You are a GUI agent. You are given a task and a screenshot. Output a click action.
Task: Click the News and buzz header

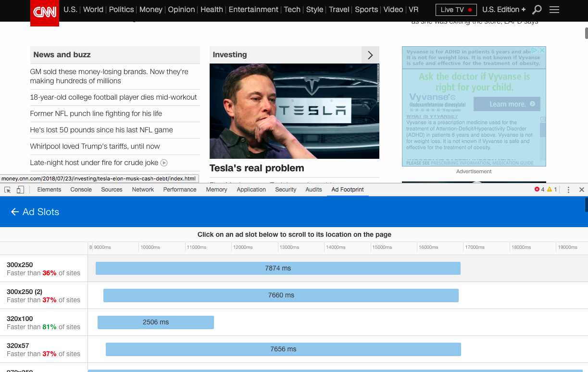coord(62,55)
